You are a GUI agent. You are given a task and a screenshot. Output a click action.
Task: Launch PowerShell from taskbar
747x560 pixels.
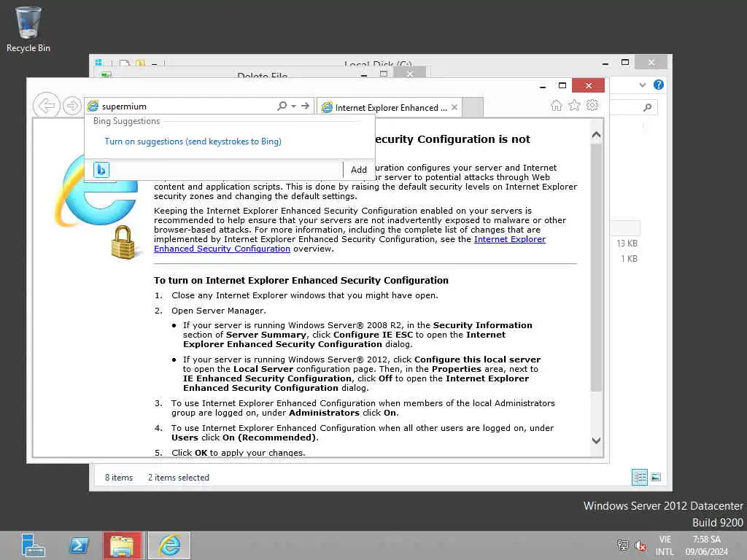coord(79,545)
